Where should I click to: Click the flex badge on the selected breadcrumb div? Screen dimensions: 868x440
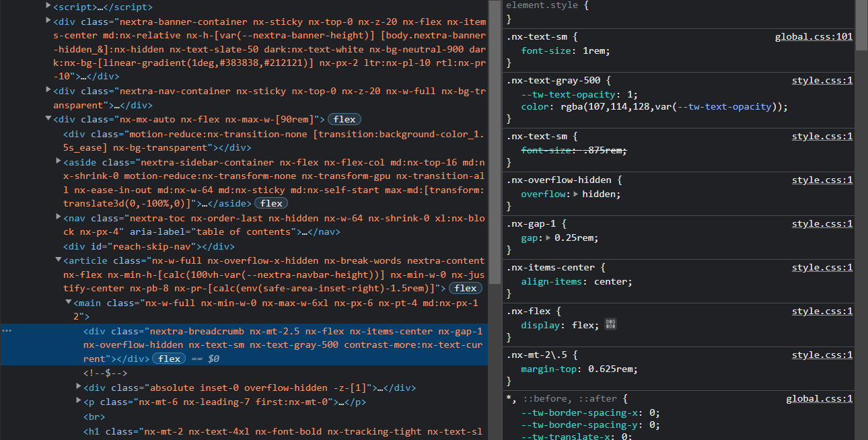pyautogui.click(x=169, y=358)
